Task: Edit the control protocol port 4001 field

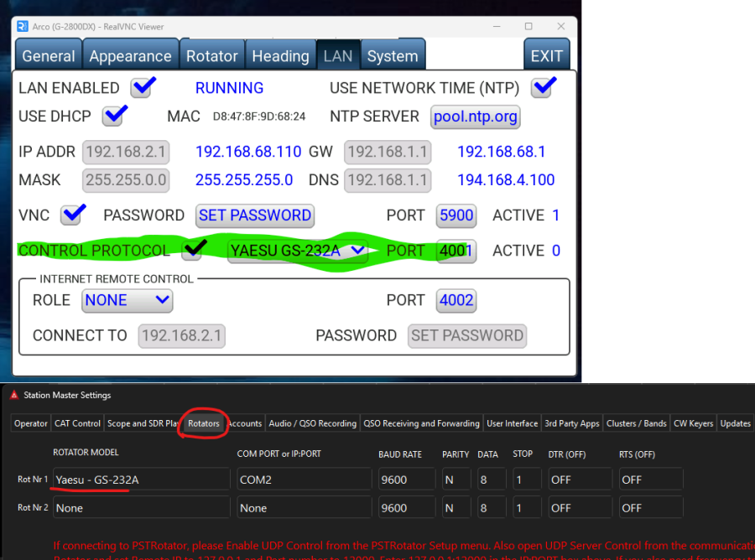Action: [x=456, y=251]
